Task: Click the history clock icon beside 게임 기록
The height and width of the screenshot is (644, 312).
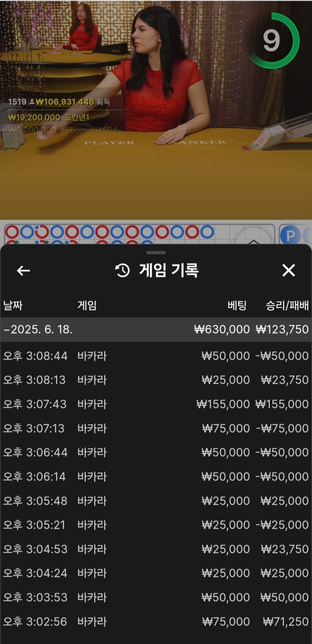Action: tap(122, 270)
